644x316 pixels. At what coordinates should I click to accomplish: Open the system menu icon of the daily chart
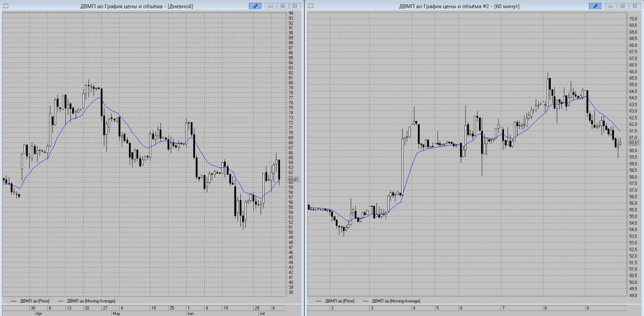(6, 6)
